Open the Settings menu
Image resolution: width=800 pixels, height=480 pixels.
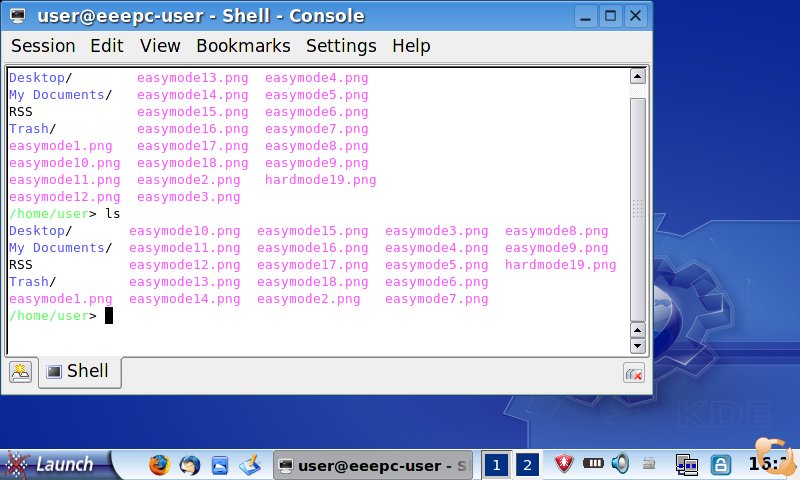[341, 46]
